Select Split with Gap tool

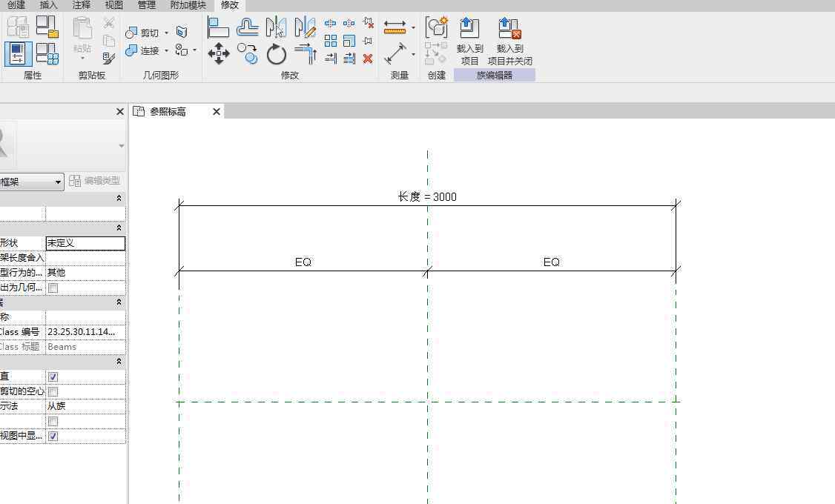pos(349,23)
